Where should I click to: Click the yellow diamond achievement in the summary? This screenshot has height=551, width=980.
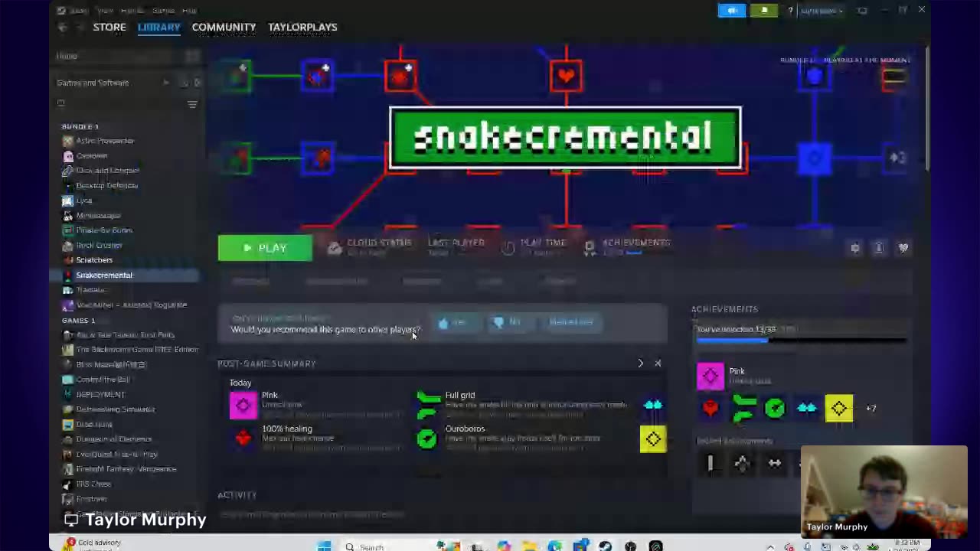(653, 439)
